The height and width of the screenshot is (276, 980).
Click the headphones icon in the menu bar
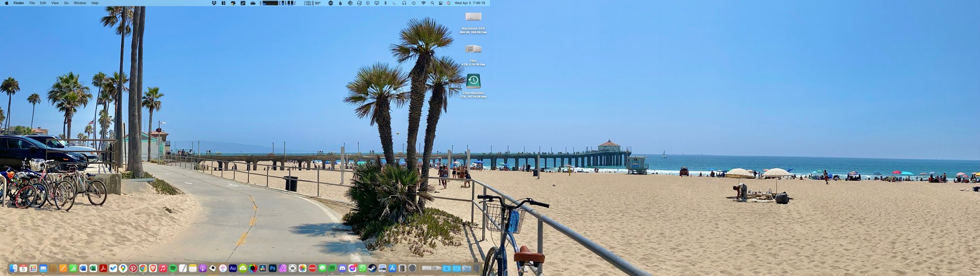click(404, 3)
